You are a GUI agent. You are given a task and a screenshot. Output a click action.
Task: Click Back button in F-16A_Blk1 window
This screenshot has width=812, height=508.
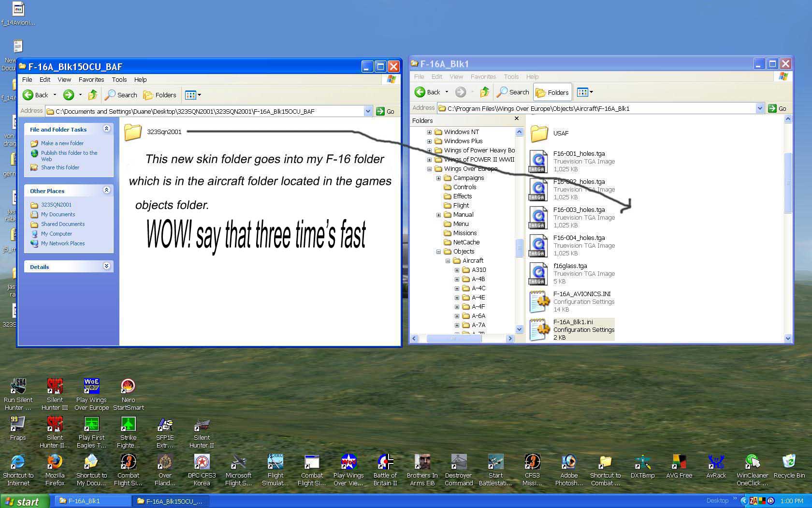(x=427, y=92)
